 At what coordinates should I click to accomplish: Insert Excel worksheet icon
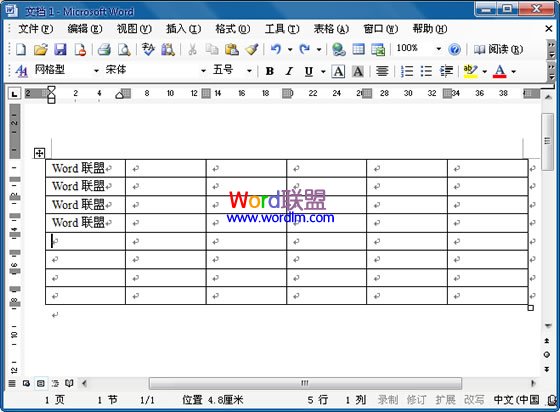coord(378,49)
